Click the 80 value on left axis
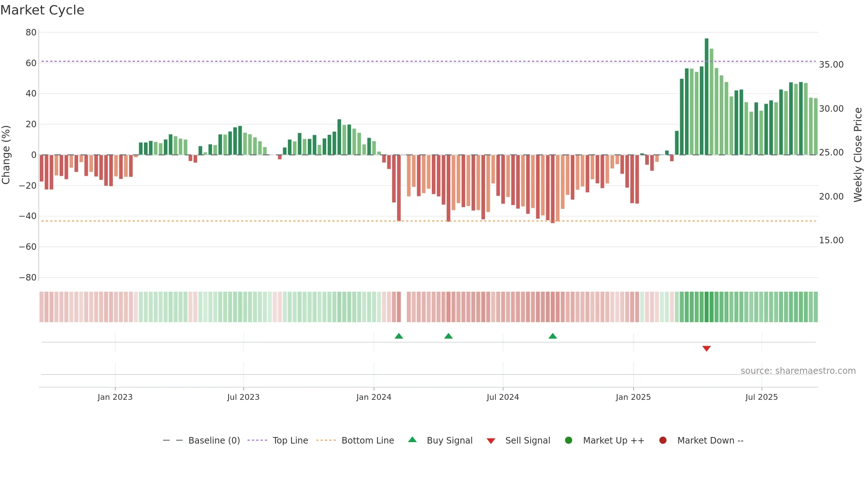This screenshot has width=868, height=488. tap(31, 33)
